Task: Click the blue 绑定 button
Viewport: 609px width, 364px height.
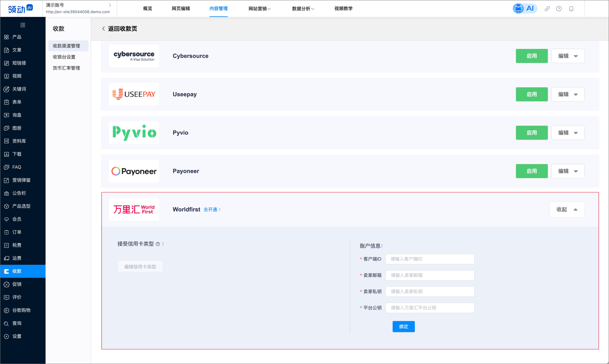Action: coord(403,326)
